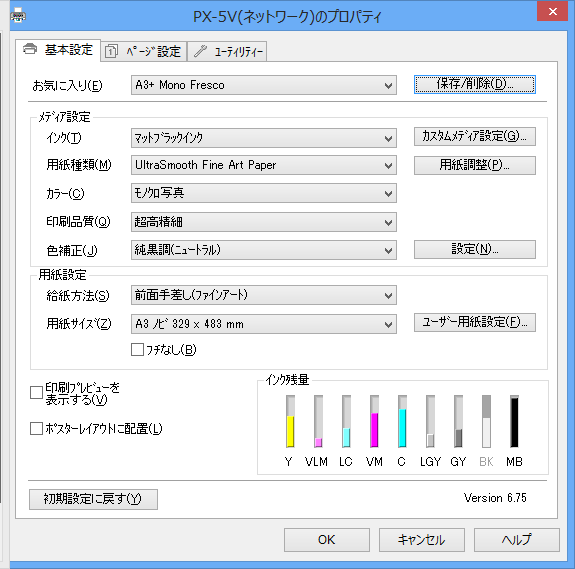Open the お気に入り favorites dropdown
Viewport: 575px width, 569px height.
264,85
